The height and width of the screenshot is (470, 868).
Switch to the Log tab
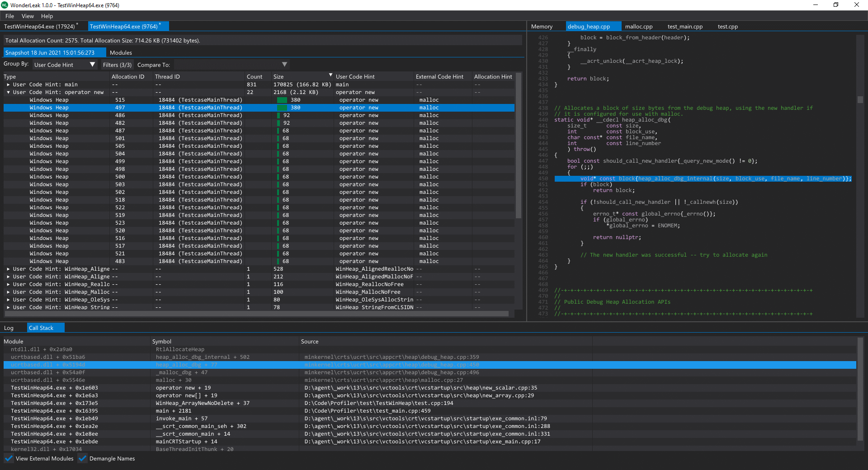coord(9,327)
